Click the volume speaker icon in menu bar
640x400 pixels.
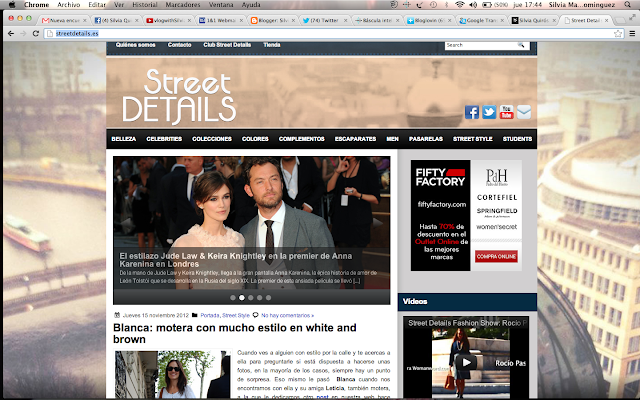tap(473, 5)
